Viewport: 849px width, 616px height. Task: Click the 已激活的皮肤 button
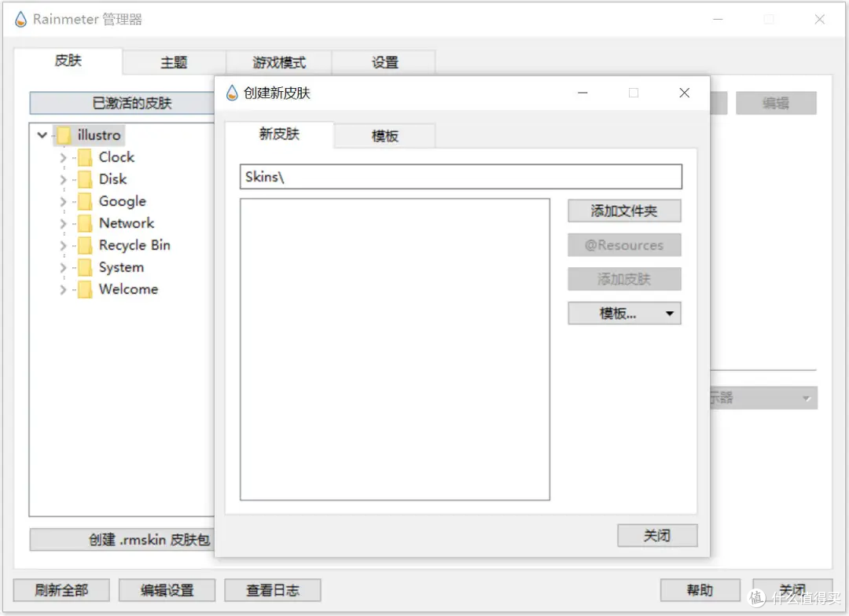coord(123,103)
